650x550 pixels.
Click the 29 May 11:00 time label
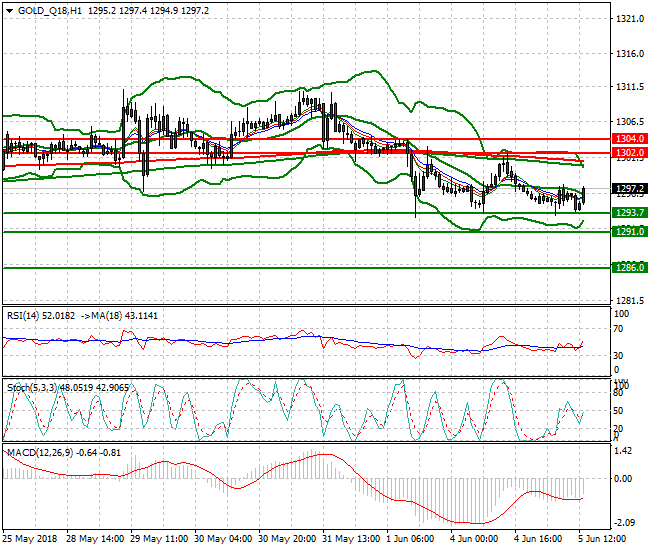coord(159,539)
